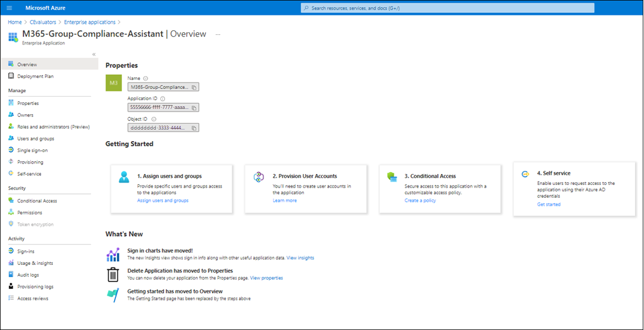
Task: Collapse the sidebar with double chevron
Action: click(93, 54)
